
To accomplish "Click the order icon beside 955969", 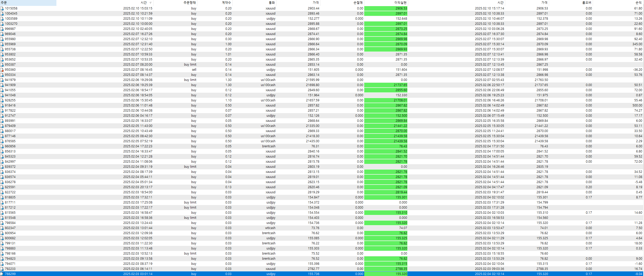I will (2, 44).
